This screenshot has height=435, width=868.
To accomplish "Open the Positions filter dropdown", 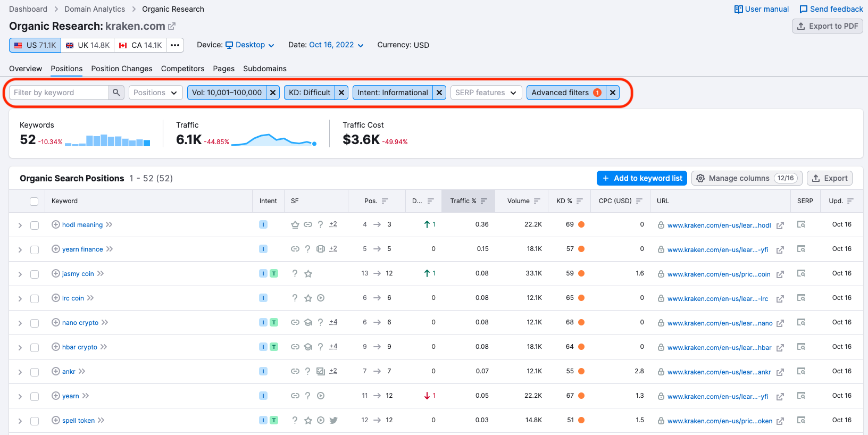I will point(156,93).
